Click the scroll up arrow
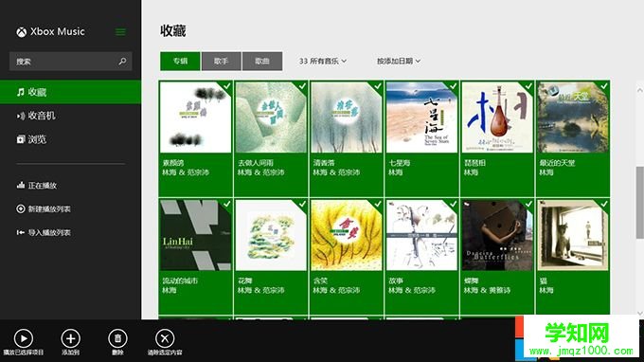This screenshot has height=362, width=644. (640, 90)
